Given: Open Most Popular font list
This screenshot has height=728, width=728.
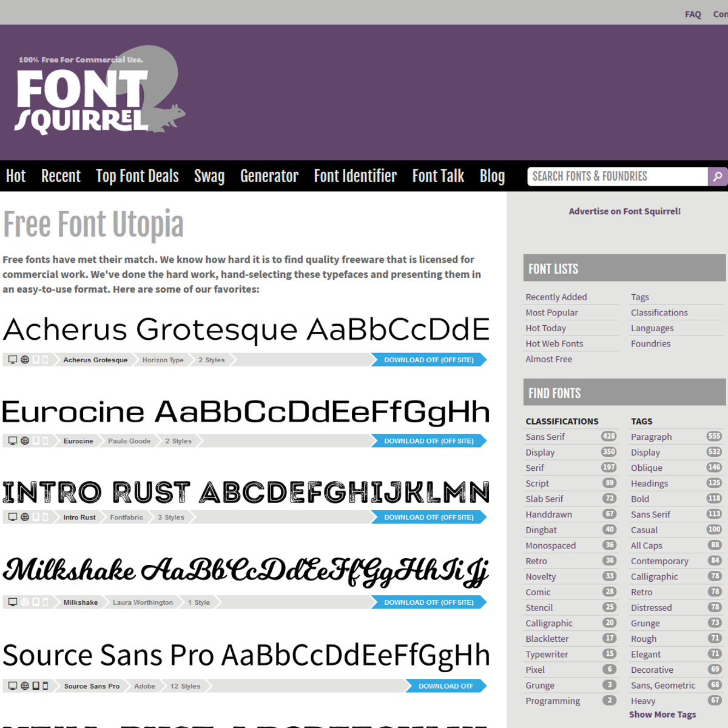Looking at the screenshot, I should (x=551, y=312).
